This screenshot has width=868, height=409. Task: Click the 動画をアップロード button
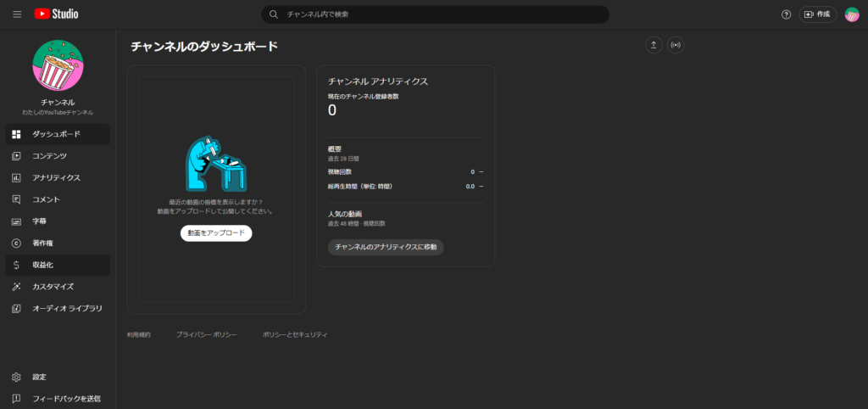click(216, 233)
